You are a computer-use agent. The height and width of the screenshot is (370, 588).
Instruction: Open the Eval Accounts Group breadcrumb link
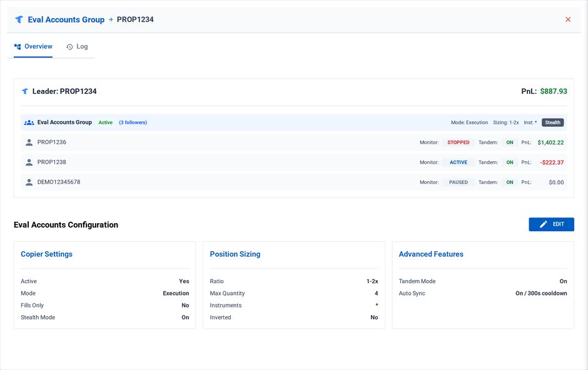pos(66,19)
